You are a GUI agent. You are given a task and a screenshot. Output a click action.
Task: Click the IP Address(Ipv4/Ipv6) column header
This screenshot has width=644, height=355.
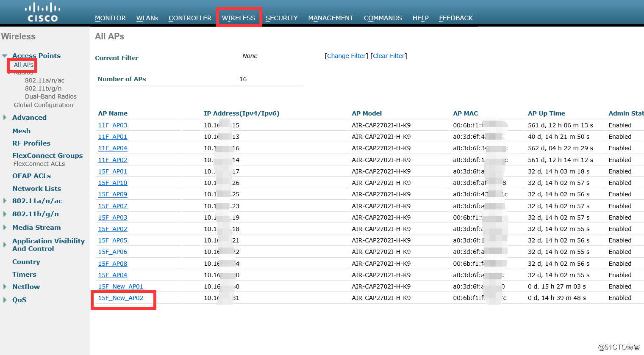tap(241, 113)
